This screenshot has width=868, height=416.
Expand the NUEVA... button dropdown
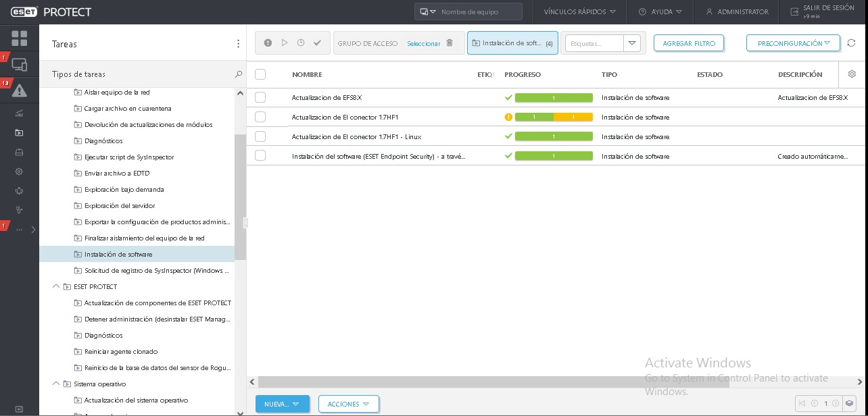pos(295,403)
